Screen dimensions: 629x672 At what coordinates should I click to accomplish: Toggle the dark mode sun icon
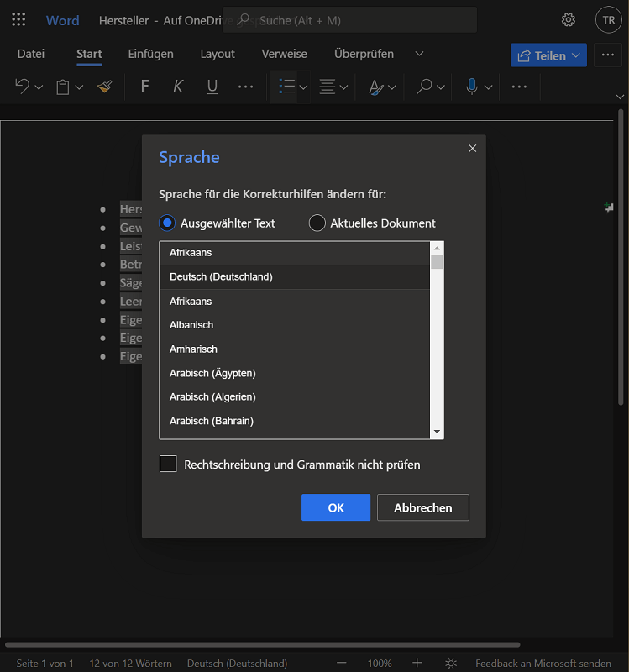point(451,663)
